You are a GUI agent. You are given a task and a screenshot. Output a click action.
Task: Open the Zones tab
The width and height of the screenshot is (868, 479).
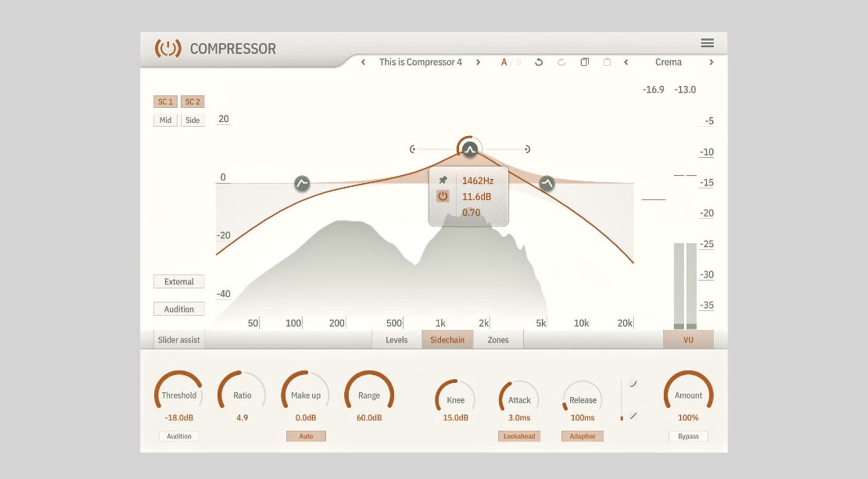[x=498, y=339]
